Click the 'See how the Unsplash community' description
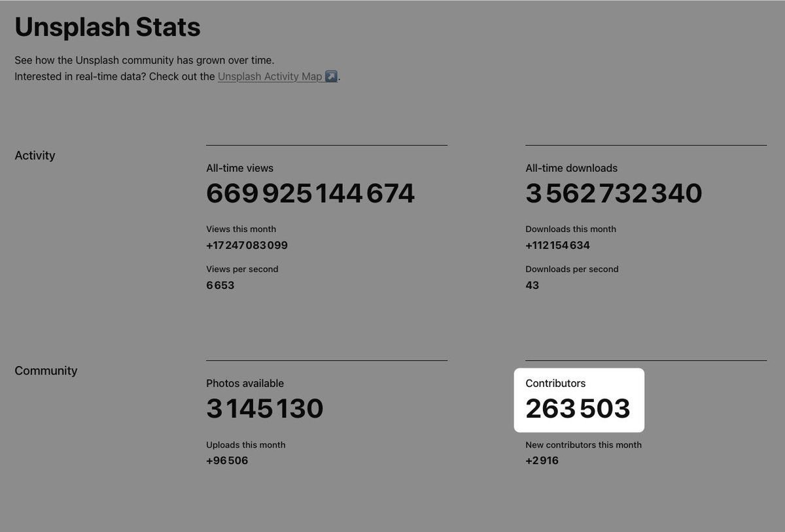The image size is (785, 532). 144,60
